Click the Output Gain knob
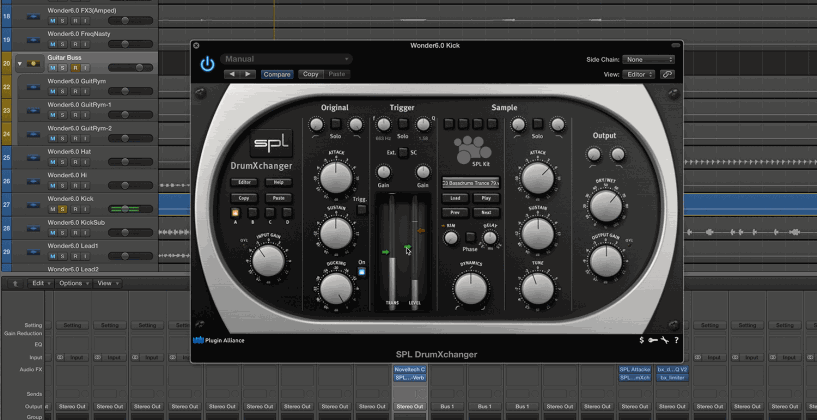 click(x=606, y=261)
